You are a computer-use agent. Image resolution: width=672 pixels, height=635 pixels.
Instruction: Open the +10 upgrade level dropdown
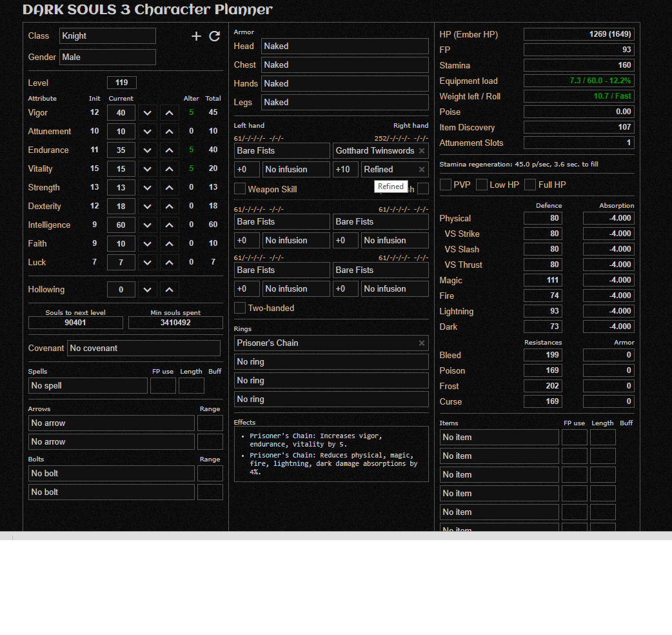pyautogui.click(x=346, y=170)
